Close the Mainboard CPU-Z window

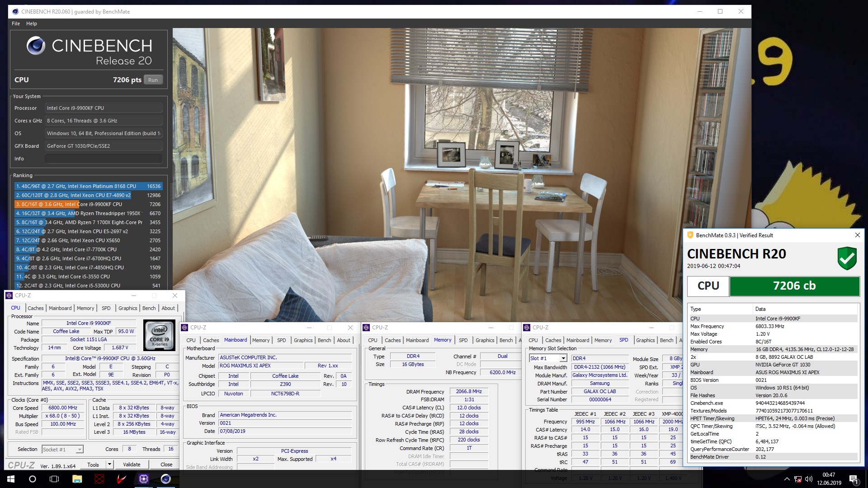coord(350,328)
